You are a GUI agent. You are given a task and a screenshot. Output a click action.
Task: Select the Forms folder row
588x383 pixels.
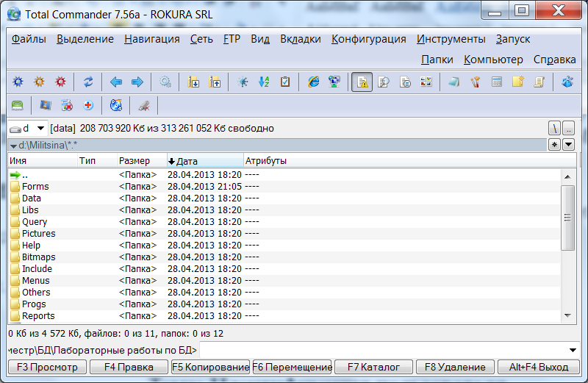pyautogui.click(x=284, y=187)
